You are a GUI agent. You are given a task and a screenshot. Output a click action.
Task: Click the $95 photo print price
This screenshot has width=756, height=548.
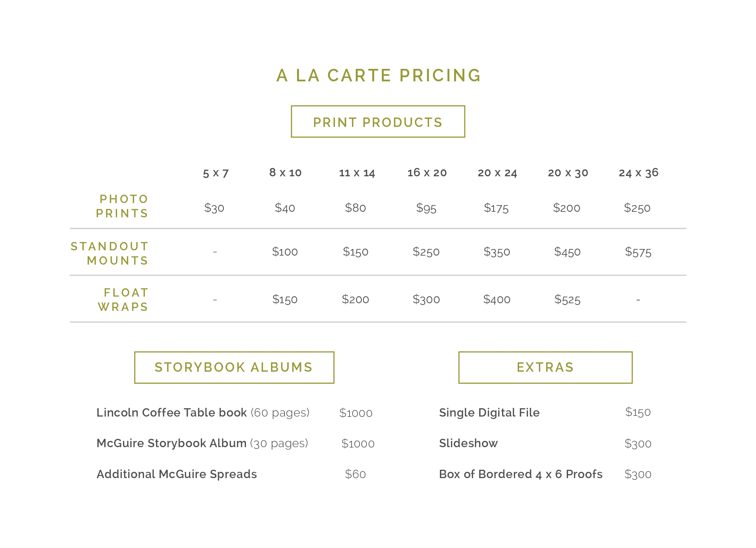[426, 208]
